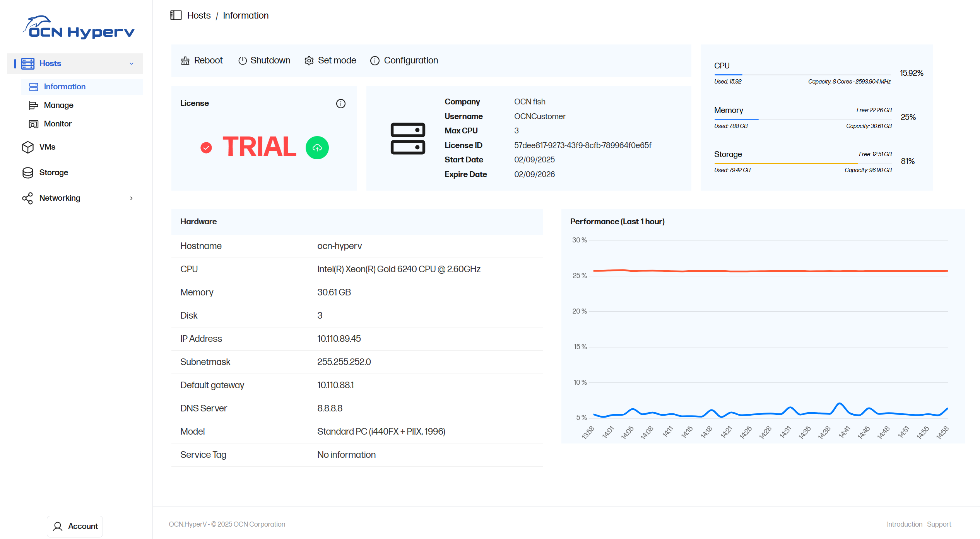Click the license info circle icon
This screenshot has height=539, width=980.
coord(340,104)
